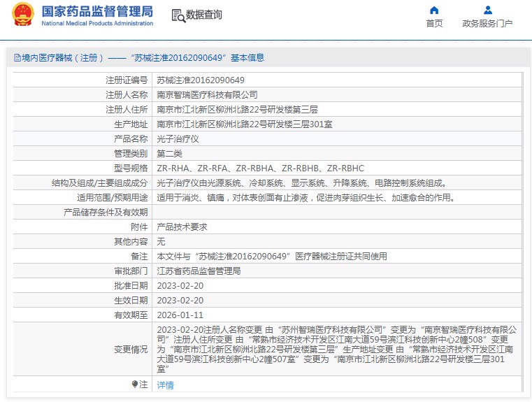Open the data query search icon

[178, 15]
